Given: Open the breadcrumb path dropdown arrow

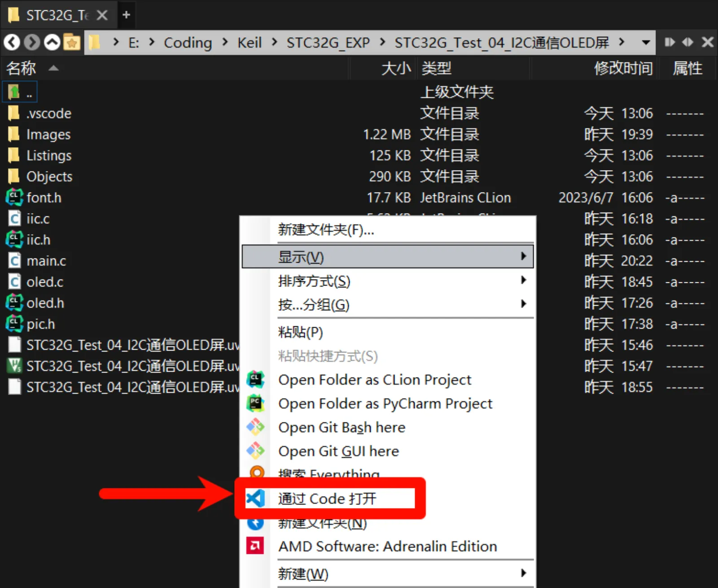Looking at the screenshot, I should tap(645, 42).
